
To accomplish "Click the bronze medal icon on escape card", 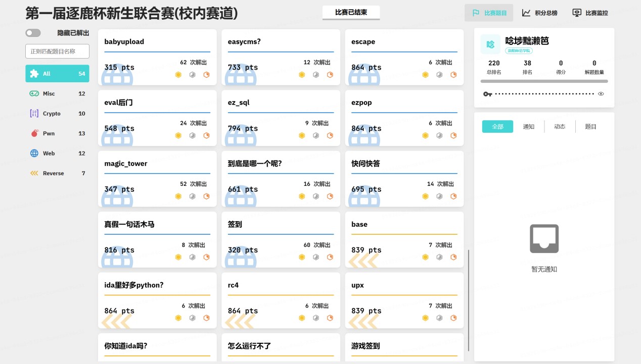I will coord(453,75).
